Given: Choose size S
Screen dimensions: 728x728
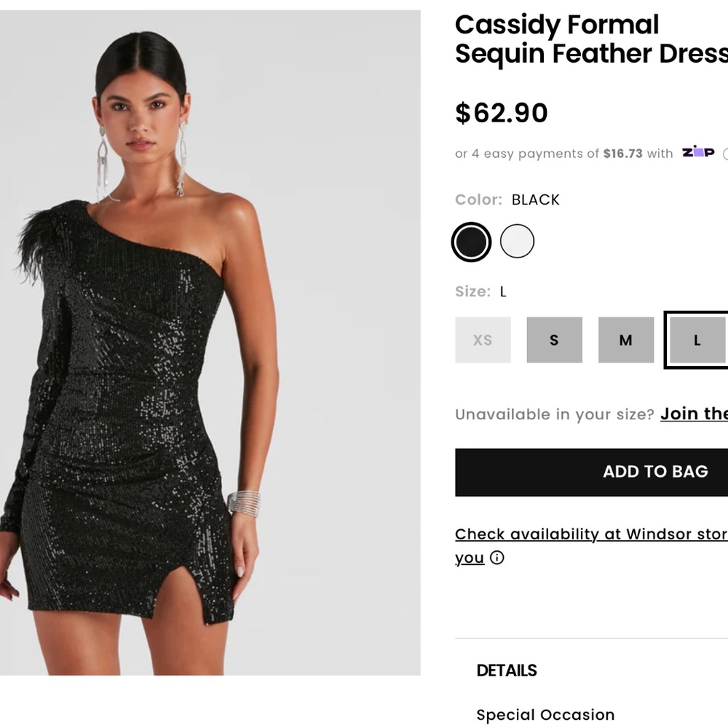Looking at the screenshot, I should [554, 340].
